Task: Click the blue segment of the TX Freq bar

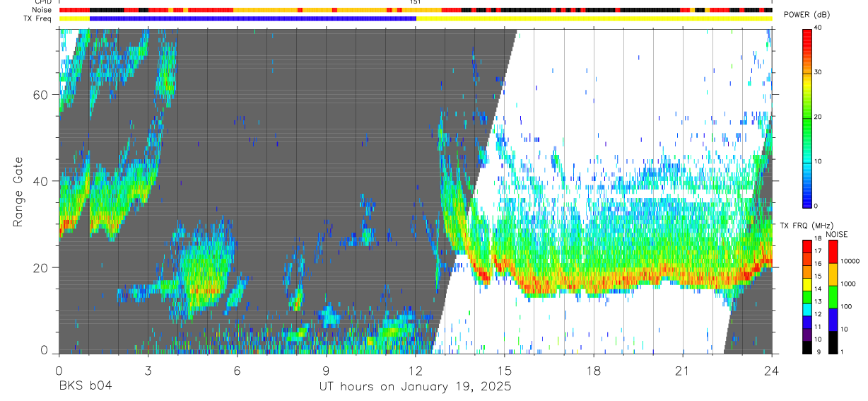Action: [x=253, y=18]
